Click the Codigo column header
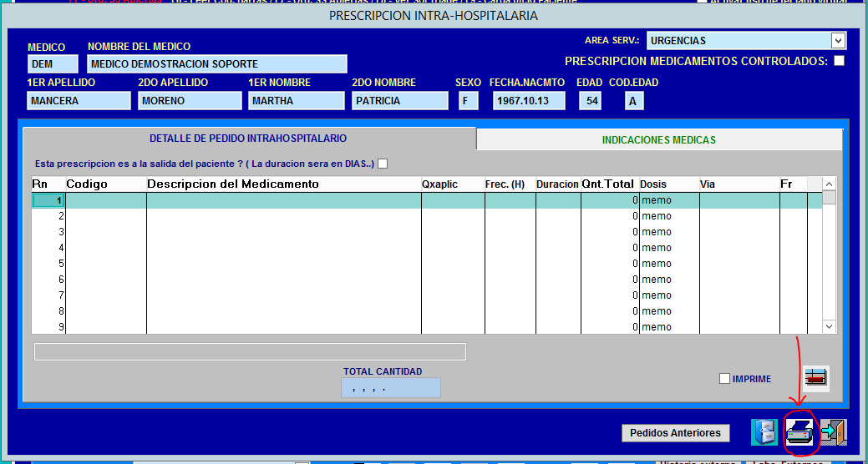868x464 pixels. click(x=106, y=184)
